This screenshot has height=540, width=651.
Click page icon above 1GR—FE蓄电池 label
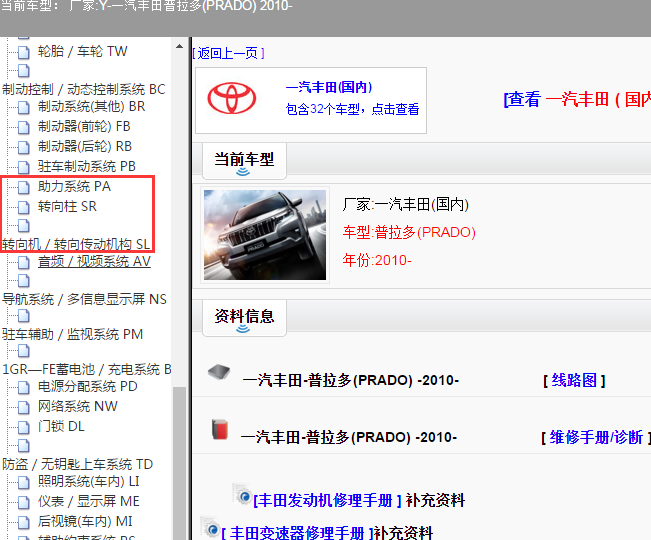tap(24, 351)
